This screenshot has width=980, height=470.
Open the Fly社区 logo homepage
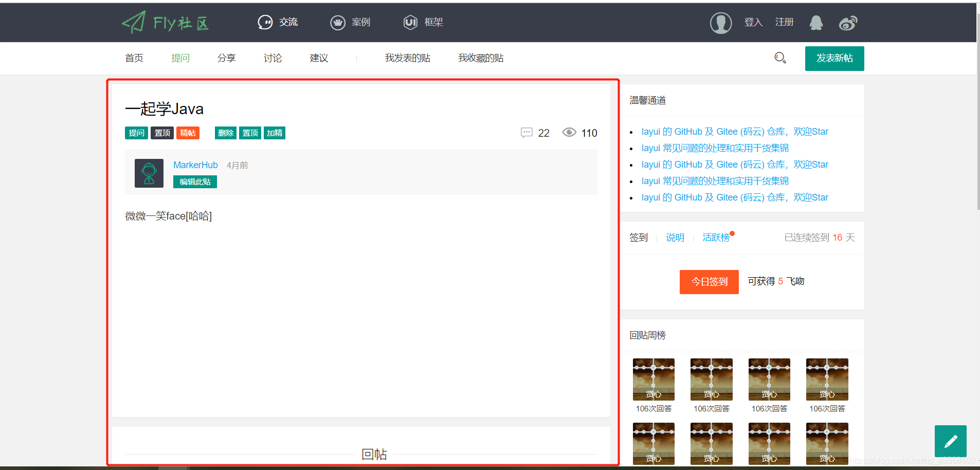pos(165,23)
